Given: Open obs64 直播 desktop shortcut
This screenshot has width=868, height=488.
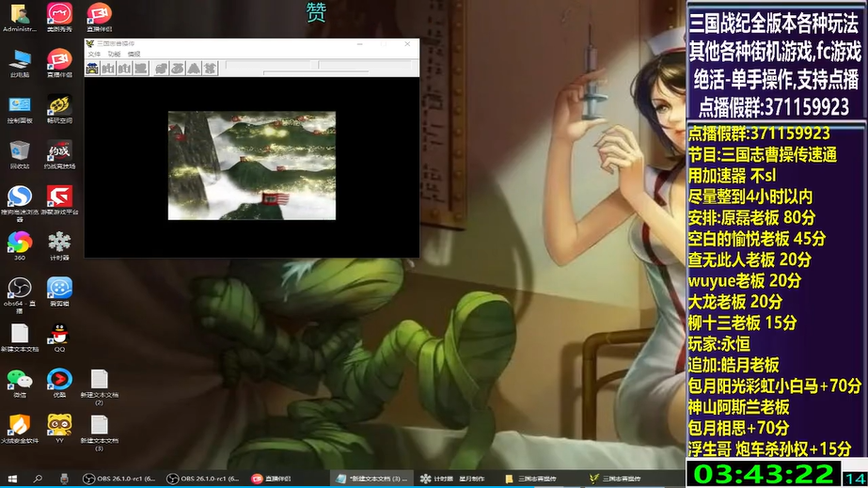Looking at the screenshot, I should [x=20, y=295].
